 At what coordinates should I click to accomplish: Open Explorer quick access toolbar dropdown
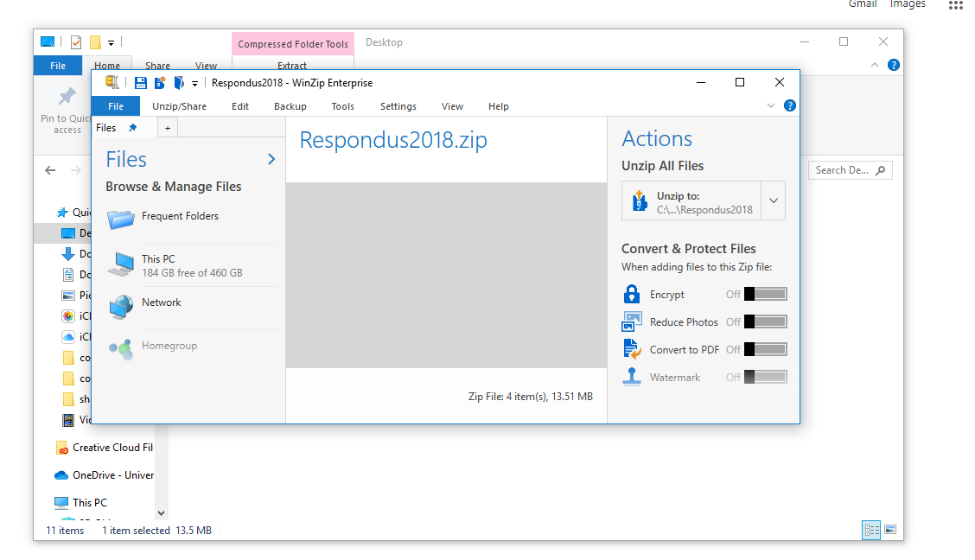tap(111, 43)
